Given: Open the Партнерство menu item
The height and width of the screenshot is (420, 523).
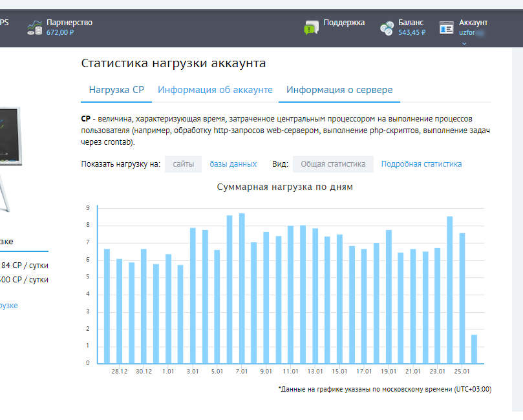Looking at the screenshot, I should [x=69, y=23].
